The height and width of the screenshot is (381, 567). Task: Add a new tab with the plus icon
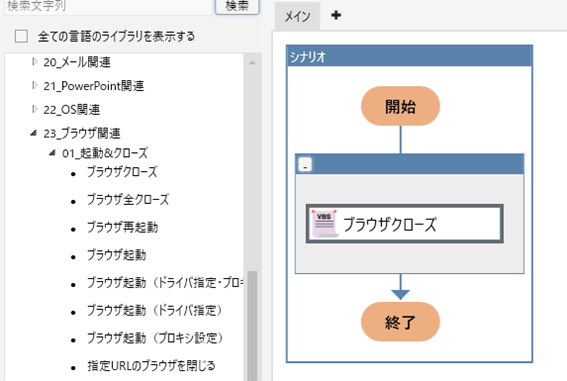point(336,15)
